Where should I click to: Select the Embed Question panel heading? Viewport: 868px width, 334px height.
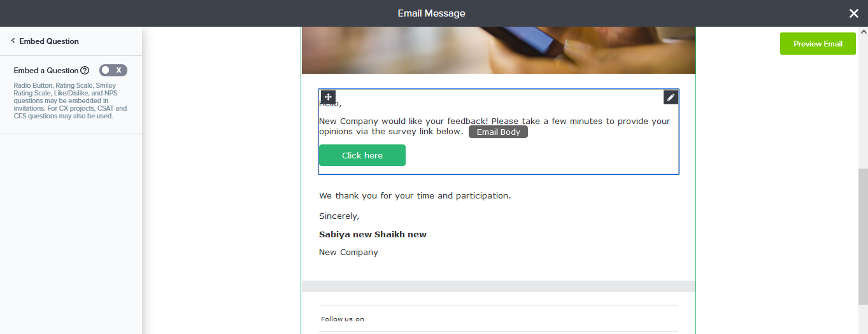49,41
